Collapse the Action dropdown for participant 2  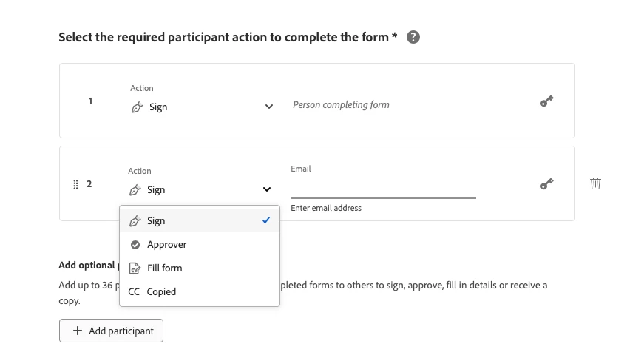pos(267,189)
